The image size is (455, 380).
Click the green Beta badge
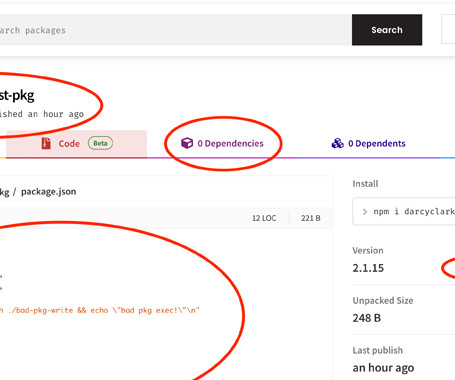click(x=100, y=143)
